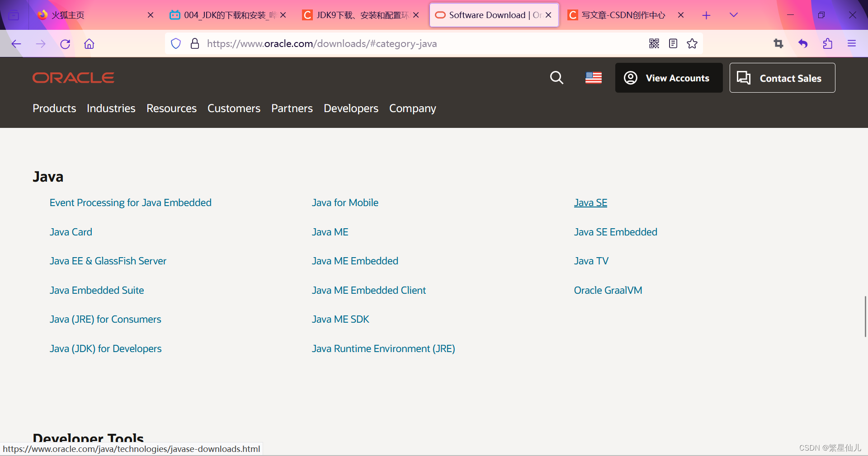Close the 004_JDK的下载和安装 tab

[283, 15]
